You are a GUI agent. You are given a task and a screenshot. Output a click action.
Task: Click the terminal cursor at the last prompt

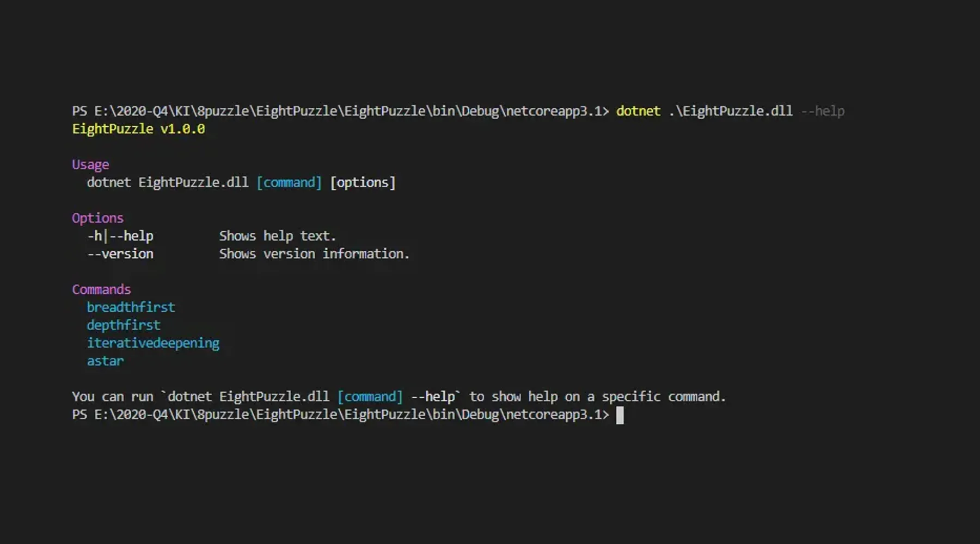point(620,415)
